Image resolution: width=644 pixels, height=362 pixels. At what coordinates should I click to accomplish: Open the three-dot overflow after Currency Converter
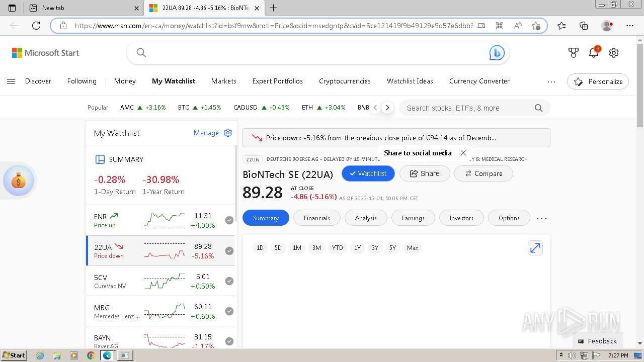551,81
